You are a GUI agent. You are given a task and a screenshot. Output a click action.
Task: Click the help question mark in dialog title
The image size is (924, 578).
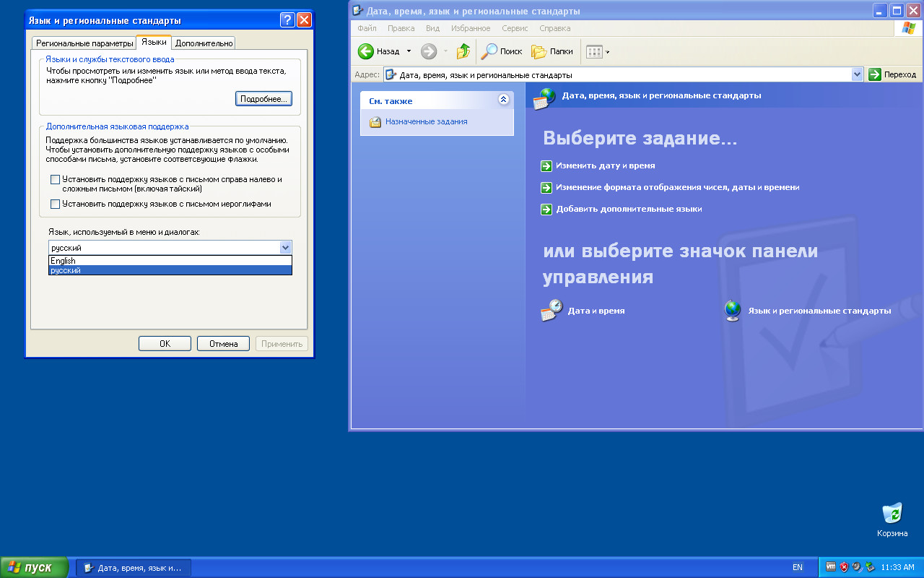click(x=287, y=20)
